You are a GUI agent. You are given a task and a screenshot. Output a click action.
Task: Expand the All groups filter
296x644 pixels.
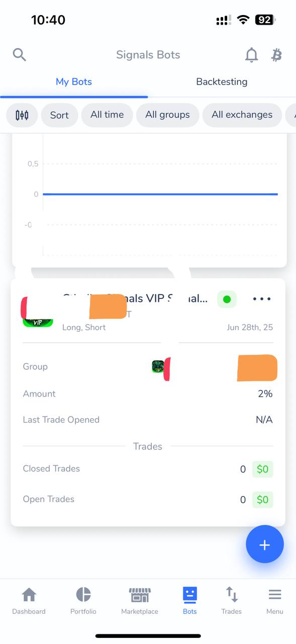point(167,115)
